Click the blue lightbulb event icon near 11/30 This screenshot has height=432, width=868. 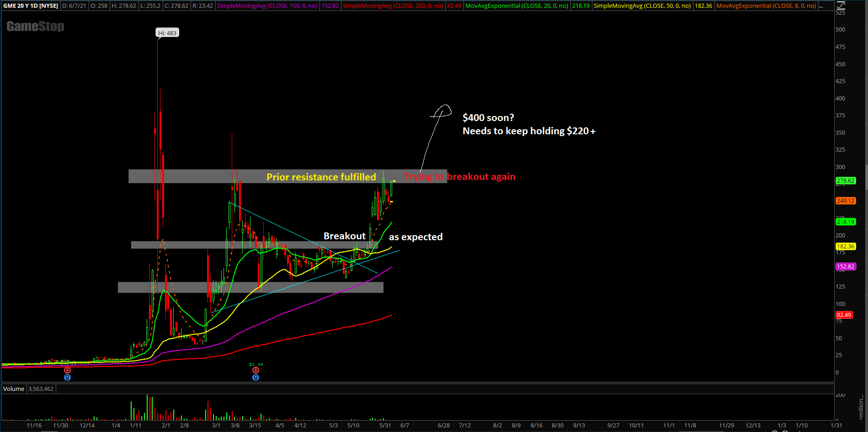tap(67, 378)
